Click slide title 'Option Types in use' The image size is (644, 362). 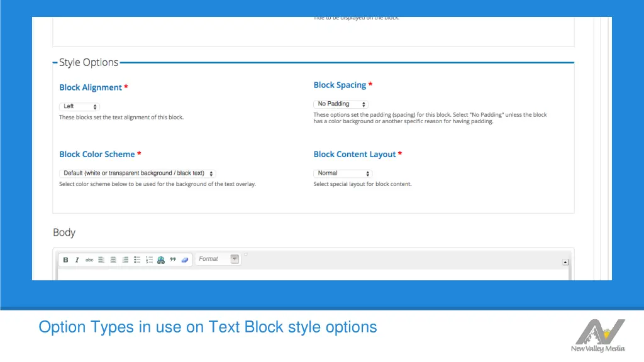pyautogui.click(x=208, y=327)
